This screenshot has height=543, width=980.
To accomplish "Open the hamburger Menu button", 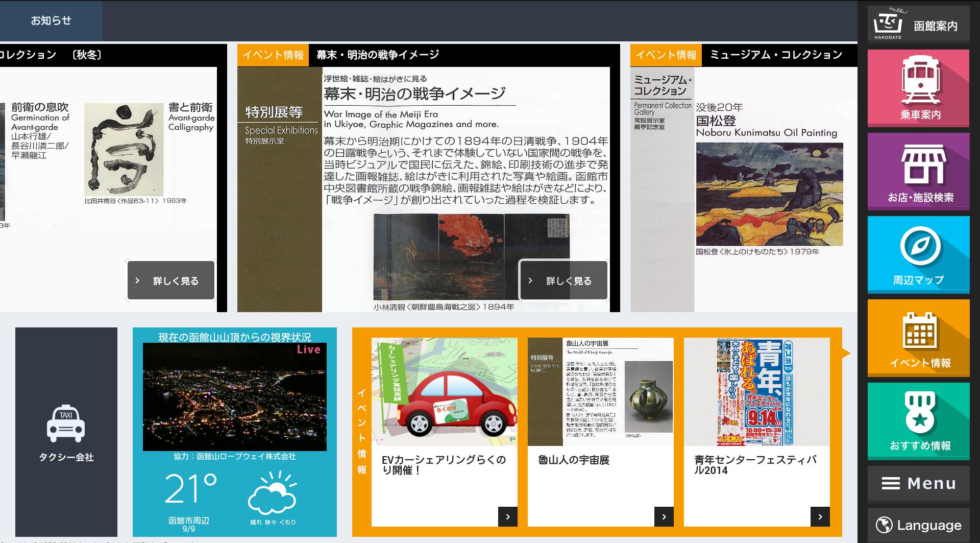I will point(918,483).
